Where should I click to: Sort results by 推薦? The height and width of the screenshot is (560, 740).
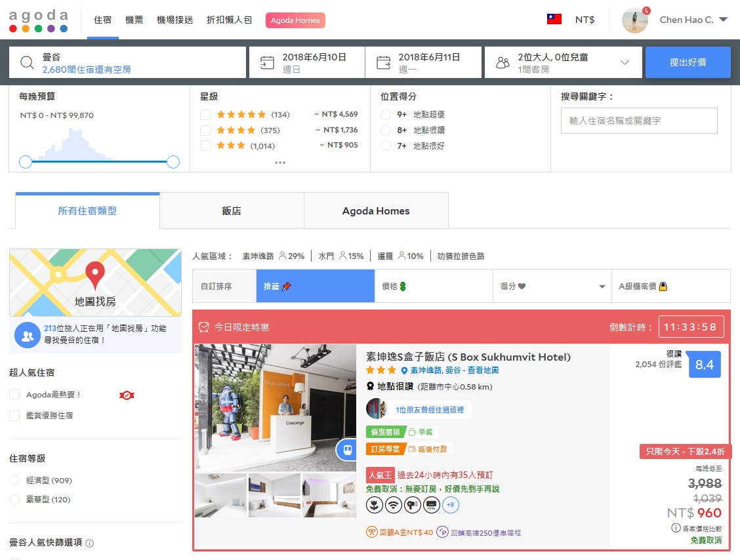316,286
